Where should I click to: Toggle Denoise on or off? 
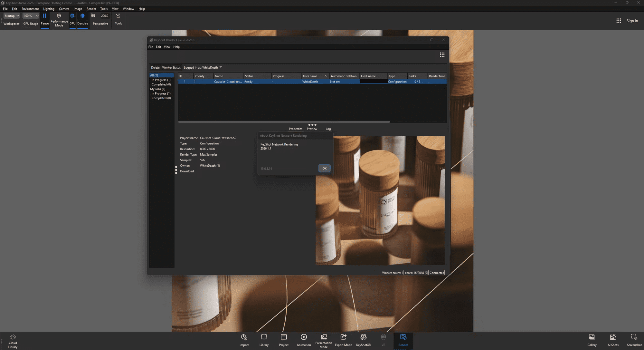(82, 20)
